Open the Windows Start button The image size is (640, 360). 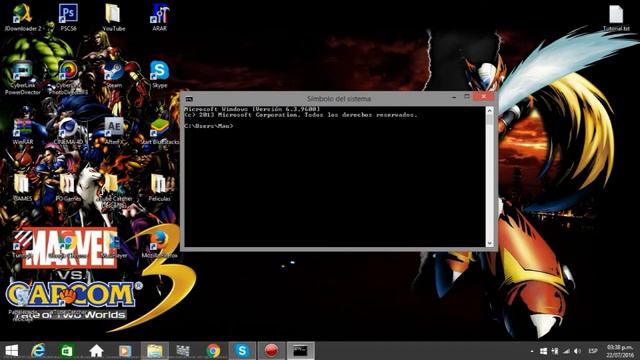(11, 351)
